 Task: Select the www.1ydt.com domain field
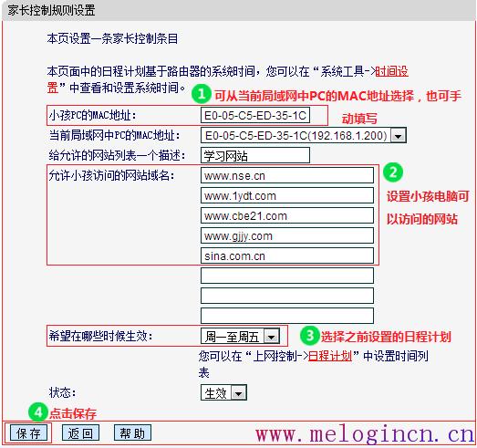click(287, 195)
